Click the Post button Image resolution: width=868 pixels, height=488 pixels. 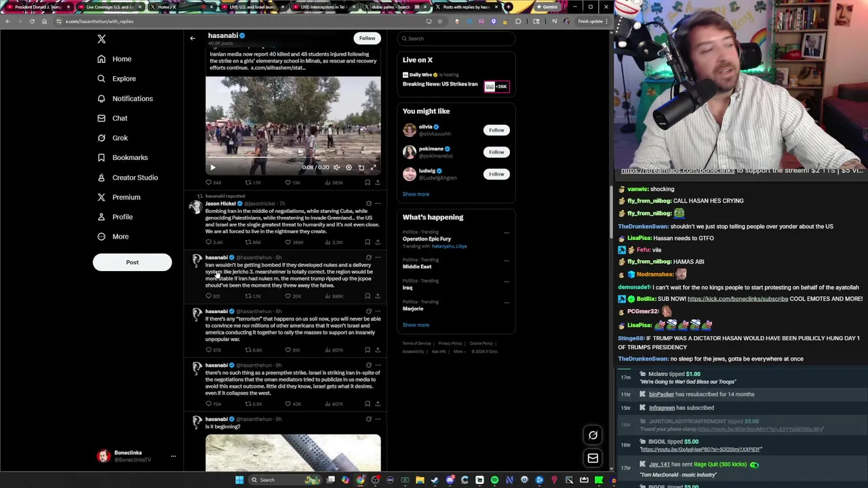pos(132,262)
